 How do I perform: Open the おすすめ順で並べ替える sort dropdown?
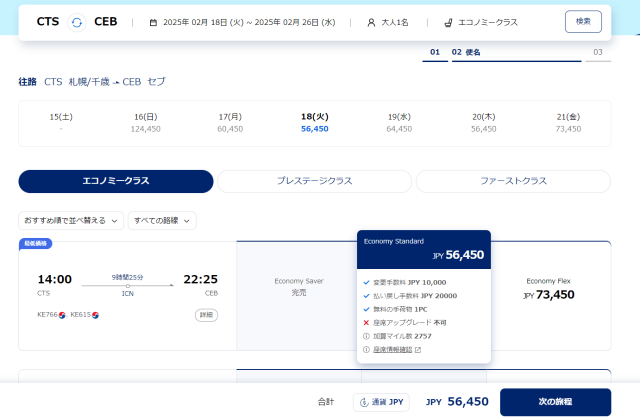coord(71,220)
